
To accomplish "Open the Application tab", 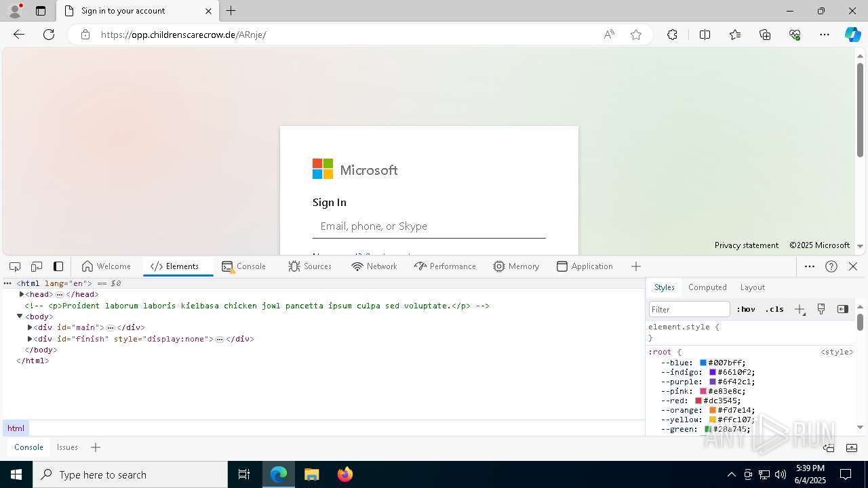I will tap(585, 266).
